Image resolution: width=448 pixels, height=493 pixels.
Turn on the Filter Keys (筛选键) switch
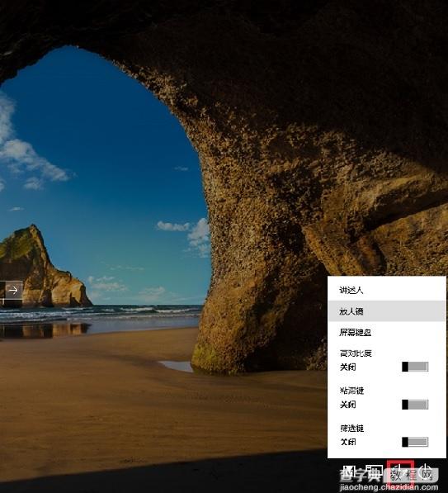pos(415,442)
